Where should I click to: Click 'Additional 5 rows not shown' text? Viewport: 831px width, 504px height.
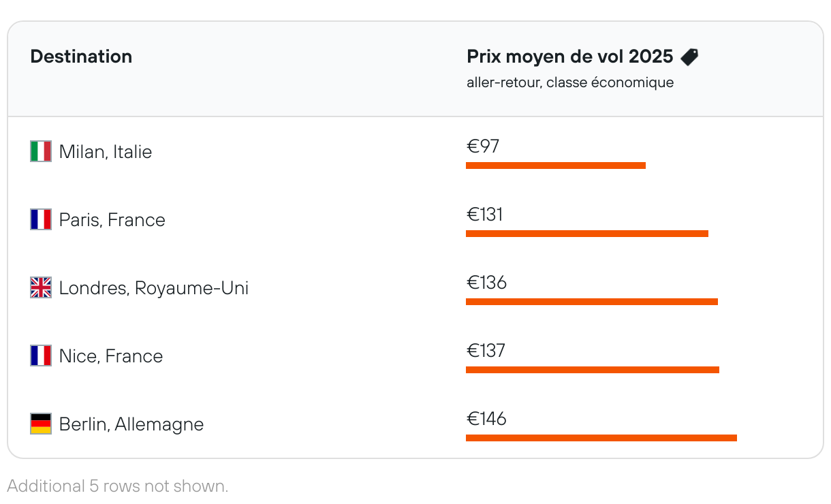pos(117,486)
